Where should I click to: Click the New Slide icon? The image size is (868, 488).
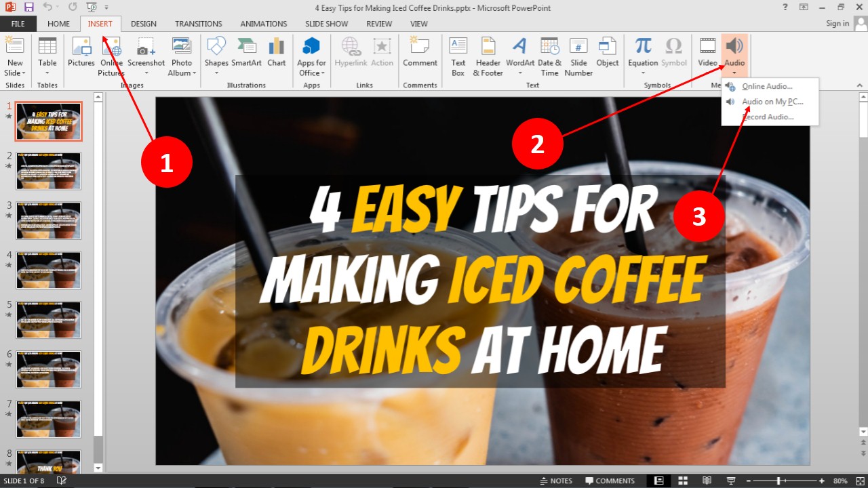(x=15, y=46)
